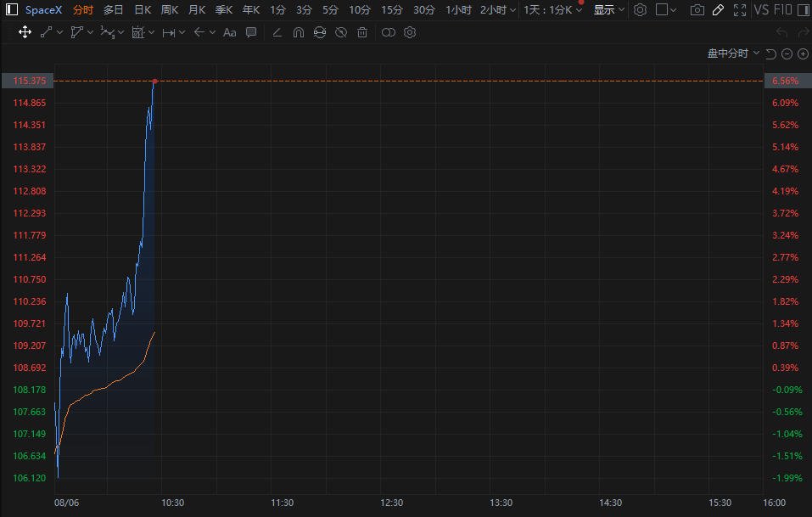This screenshot has height=517, width=812.
Task: Switch to the 周K weekly tab
Action: pyautogui.click(x=170, y=10)
